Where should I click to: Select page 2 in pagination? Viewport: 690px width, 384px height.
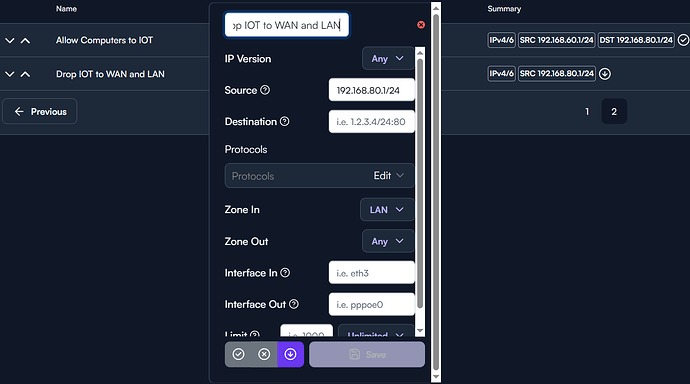click(614, 111)
